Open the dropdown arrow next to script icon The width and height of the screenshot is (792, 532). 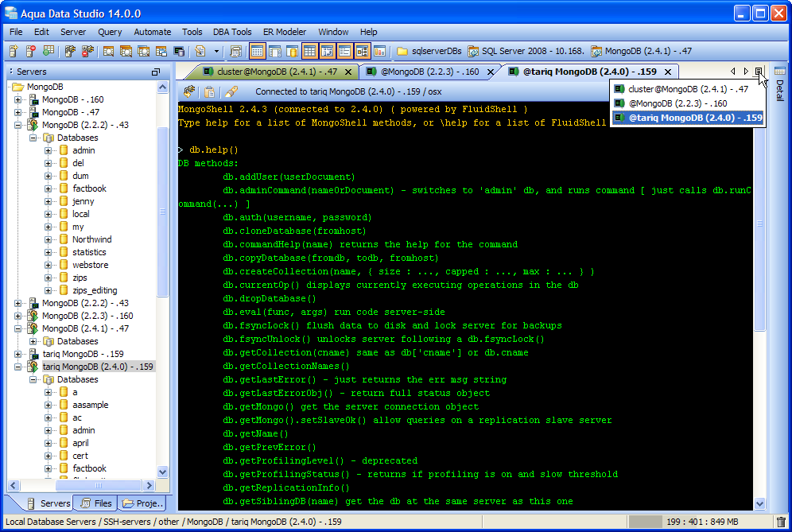217,51
